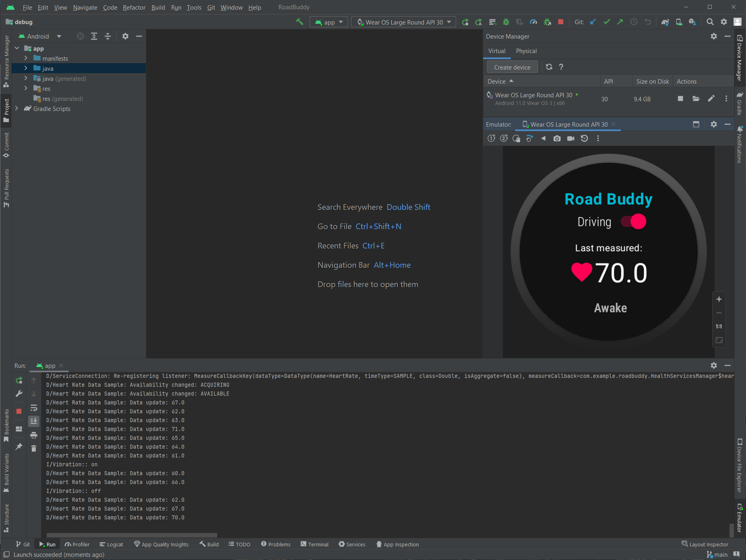Viewport: 746px width, 560px height.
Task: Edit the Wear OS device with pencil icon
Action: pos(711,99)
